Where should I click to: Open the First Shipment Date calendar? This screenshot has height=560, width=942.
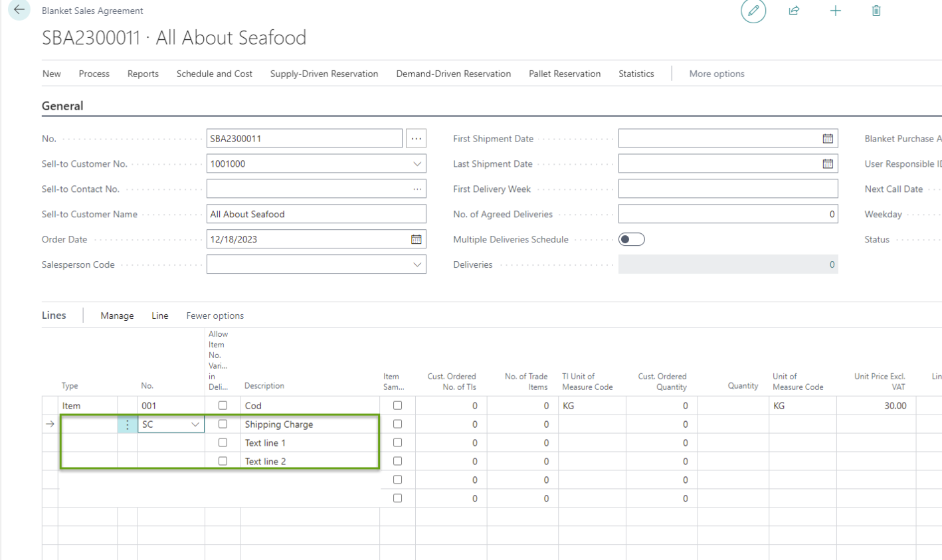828,138
